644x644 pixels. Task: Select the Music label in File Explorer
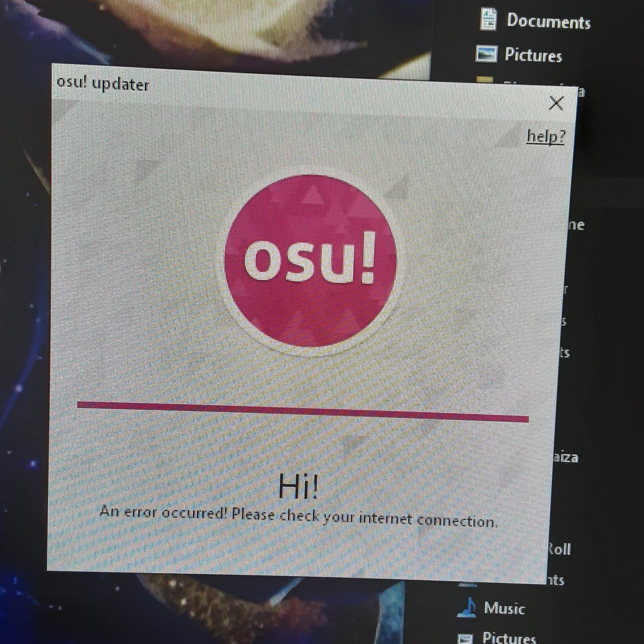point(504,608)
